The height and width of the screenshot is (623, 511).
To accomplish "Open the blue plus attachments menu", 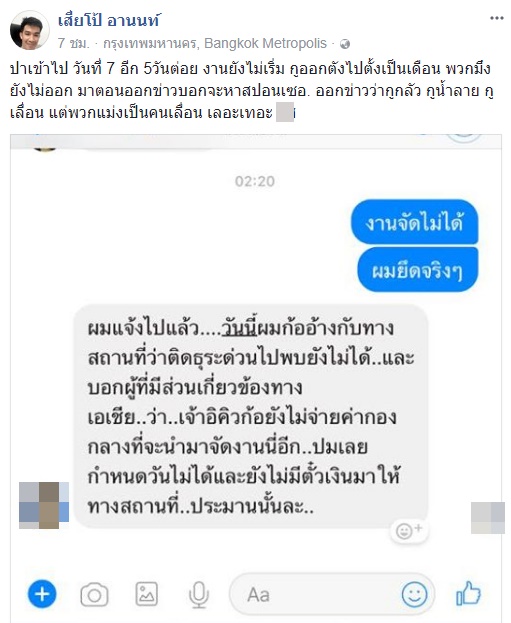I will 42,594.
